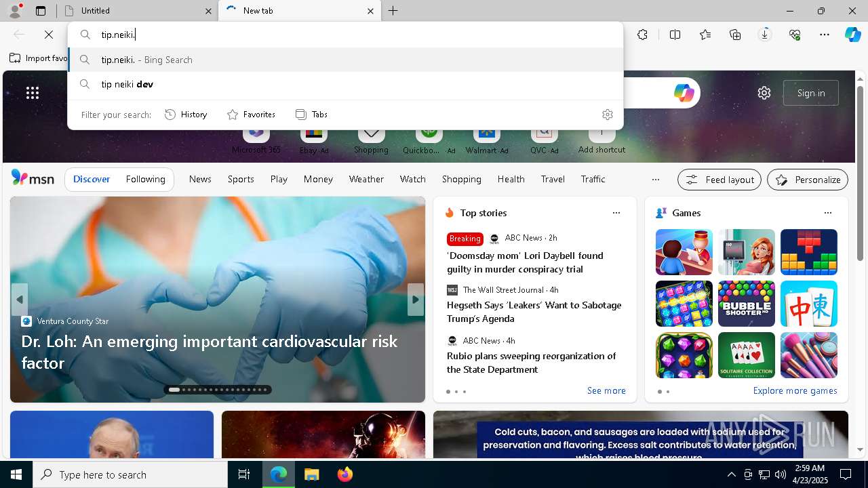Launch the Bubble Shooter HD game
Screen dimensions: 868x488
tap(747, 304)
